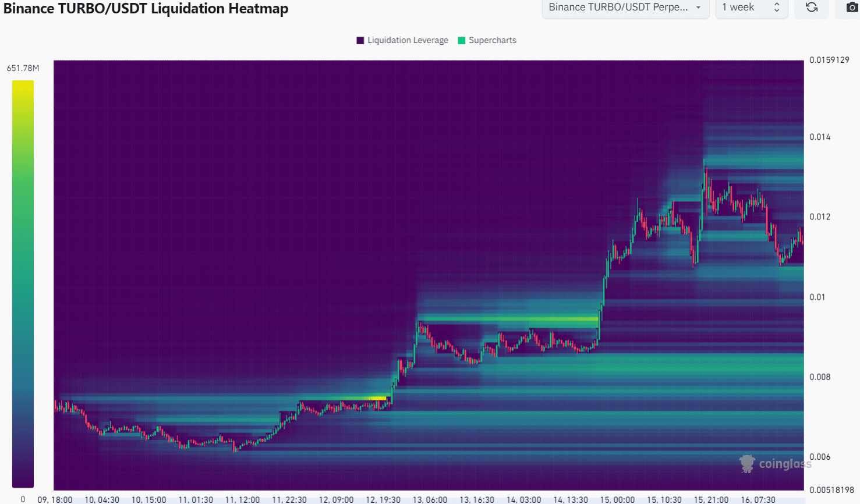The height and width of the screenshot is (504, 860).
Task: Click the 0.006 price axis label
Action: tap(820, 456)
